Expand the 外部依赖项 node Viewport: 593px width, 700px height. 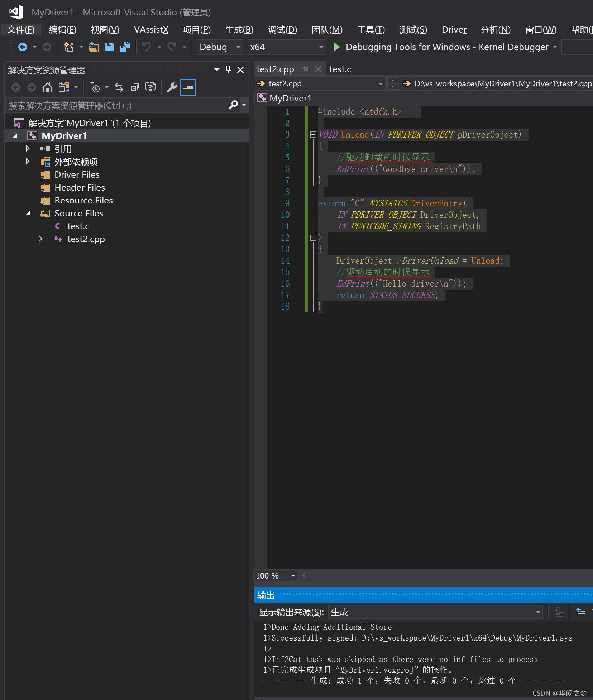[x=28, y=161]
